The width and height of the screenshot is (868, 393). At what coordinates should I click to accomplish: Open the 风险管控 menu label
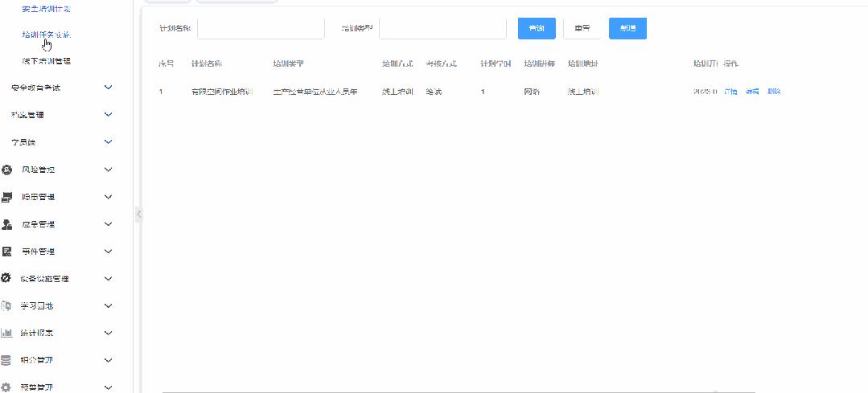[x=38, y=170]
